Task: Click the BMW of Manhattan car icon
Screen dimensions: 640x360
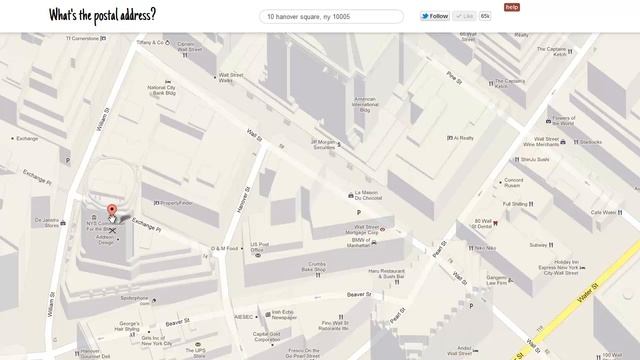Action: click(x=374, y=242)
